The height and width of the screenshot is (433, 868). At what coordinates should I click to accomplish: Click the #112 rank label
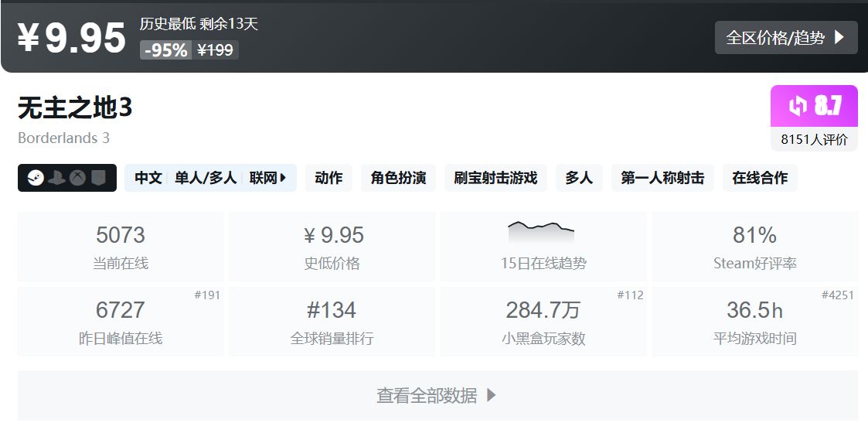click(x=630, y=295)
